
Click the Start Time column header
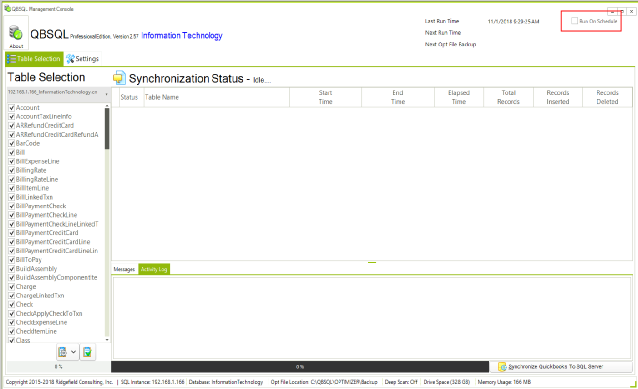(x=326, y=97)
